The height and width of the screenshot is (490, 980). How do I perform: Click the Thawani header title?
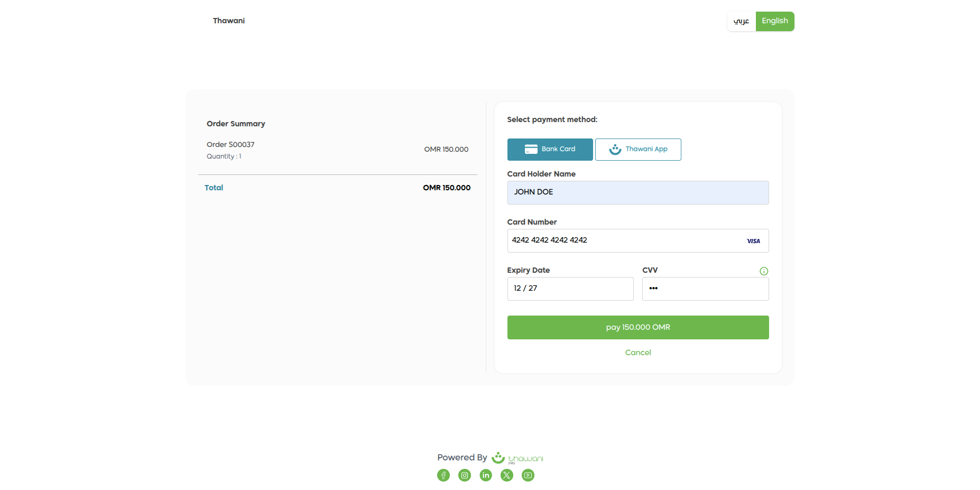[x=229, y=21]
